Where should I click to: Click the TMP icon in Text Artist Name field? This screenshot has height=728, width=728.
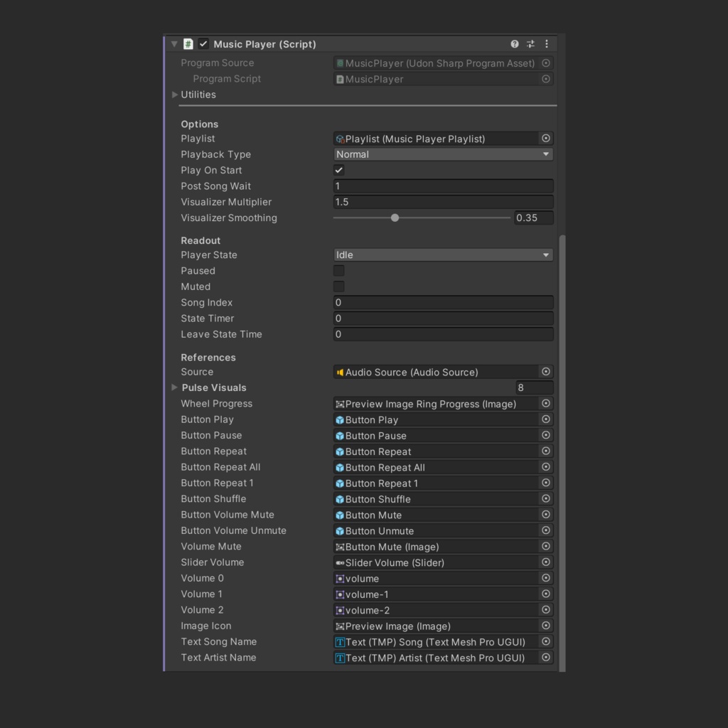[341, 658]
